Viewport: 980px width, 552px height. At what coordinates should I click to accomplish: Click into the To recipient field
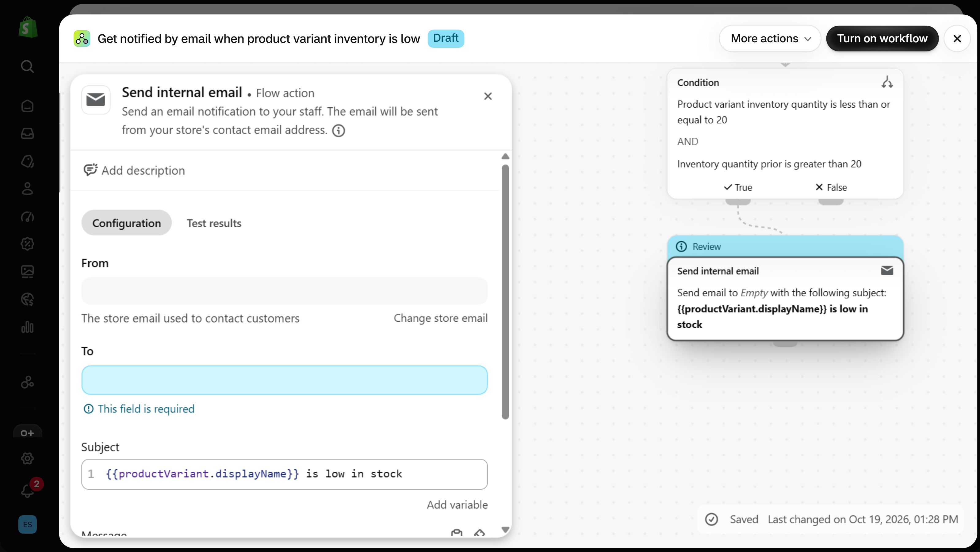coord(284,380)
